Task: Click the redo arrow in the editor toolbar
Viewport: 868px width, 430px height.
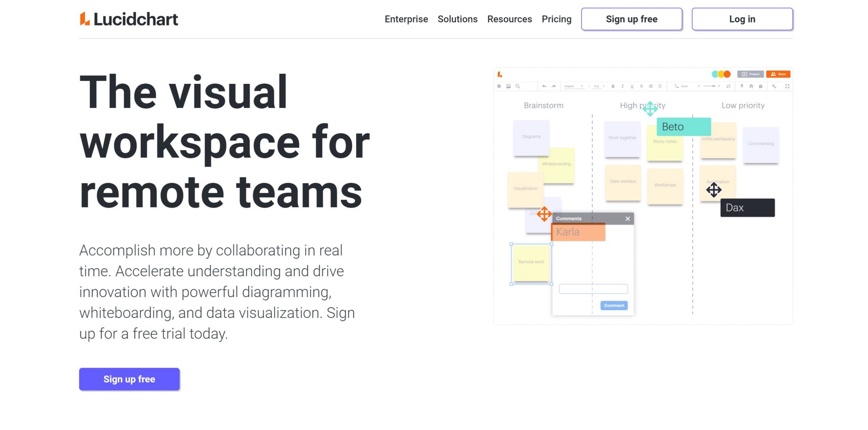Action: pos(554,86)
